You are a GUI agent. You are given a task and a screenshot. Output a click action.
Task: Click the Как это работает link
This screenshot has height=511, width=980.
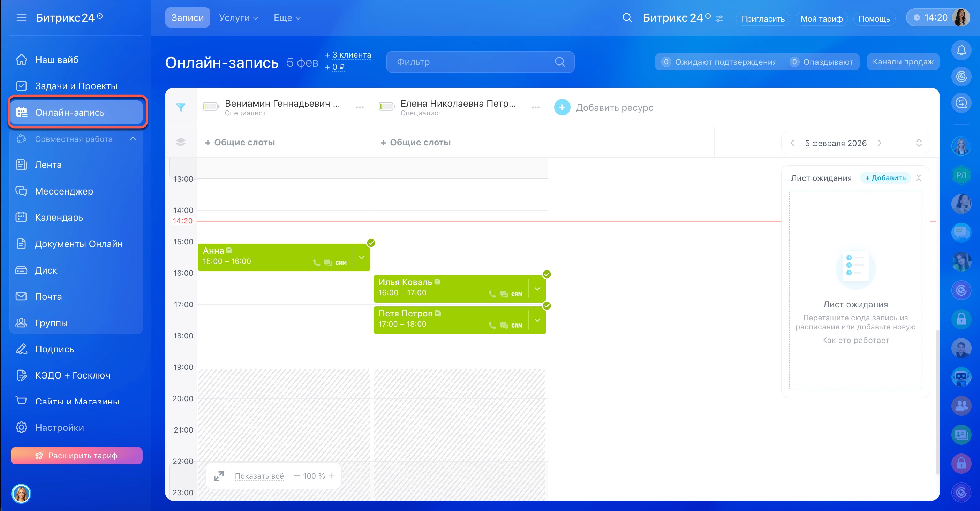[855, 340]
